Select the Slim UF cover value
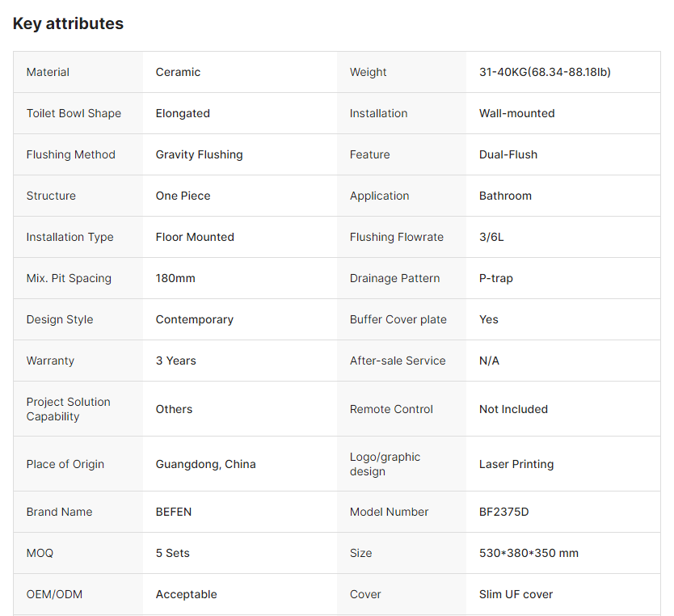674x616 pixels. click(516, 594)
